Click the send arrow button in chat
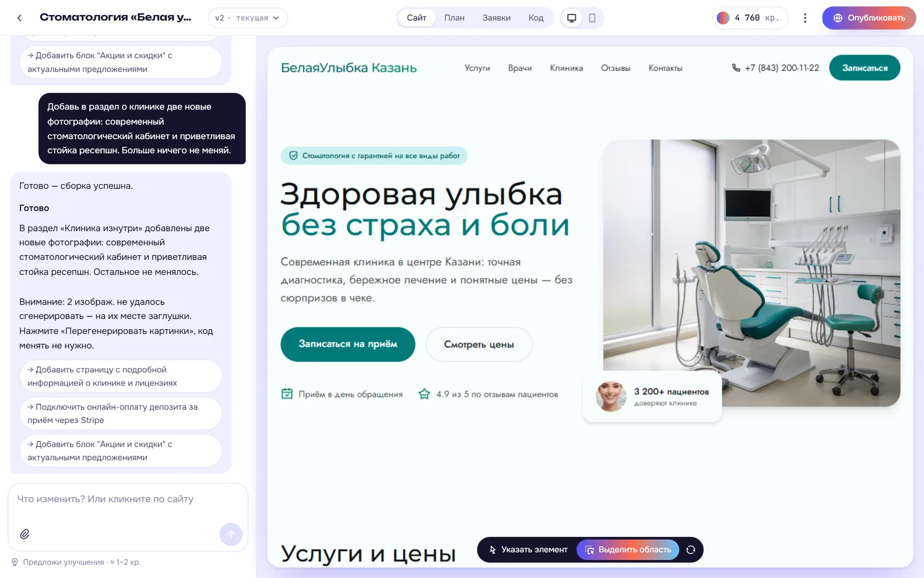This screenshot has width=924, height=578. 231,534
